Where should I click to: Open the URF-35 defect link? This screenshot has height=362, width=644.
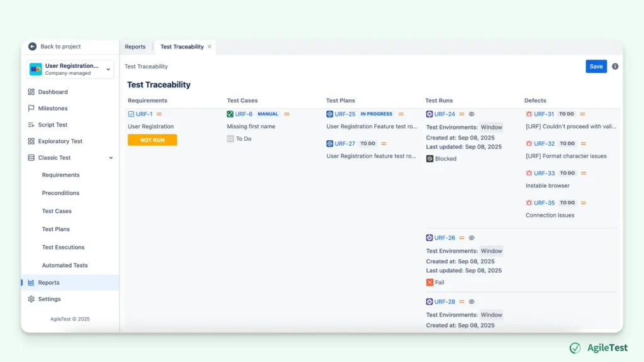(544, 203)
